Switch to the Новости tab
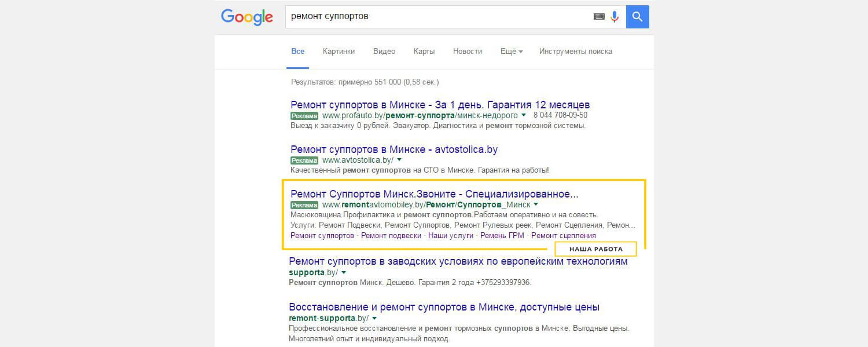The width and height of the screenshot is (868, 347). (x=468, y=52)
